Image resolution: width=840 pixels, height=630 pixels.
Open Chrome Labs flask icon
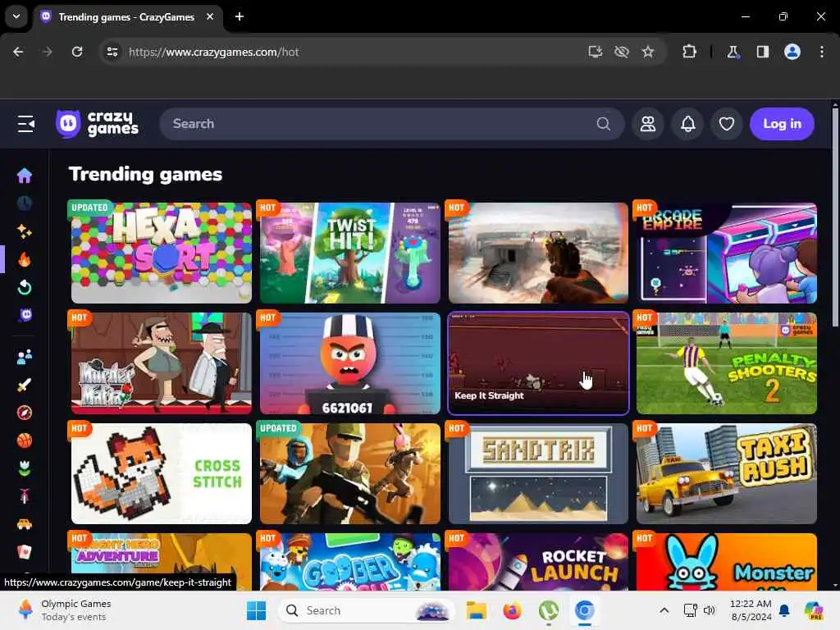point(733,52)
